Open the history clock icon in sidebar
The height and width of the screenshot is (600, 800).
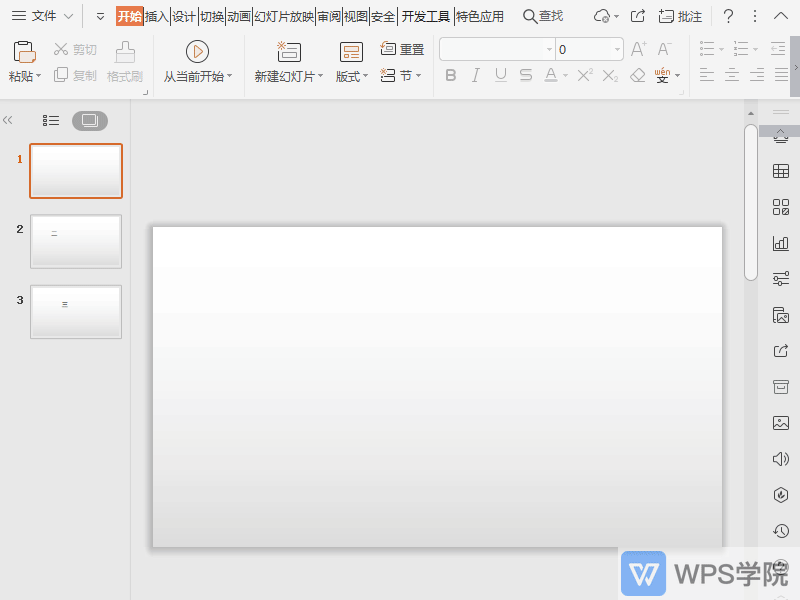pos(781,531)
